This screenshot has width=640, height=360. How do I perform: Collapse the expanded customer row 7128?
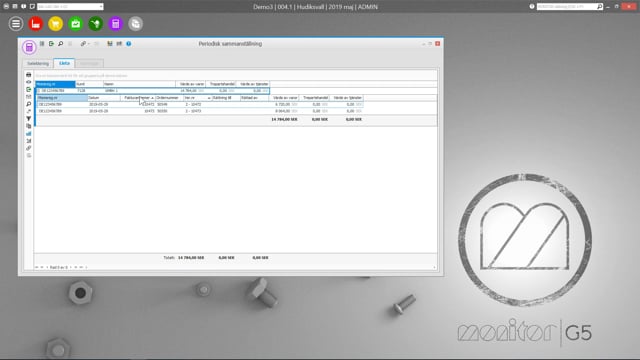pyautogui.click(x=39, y=91)
